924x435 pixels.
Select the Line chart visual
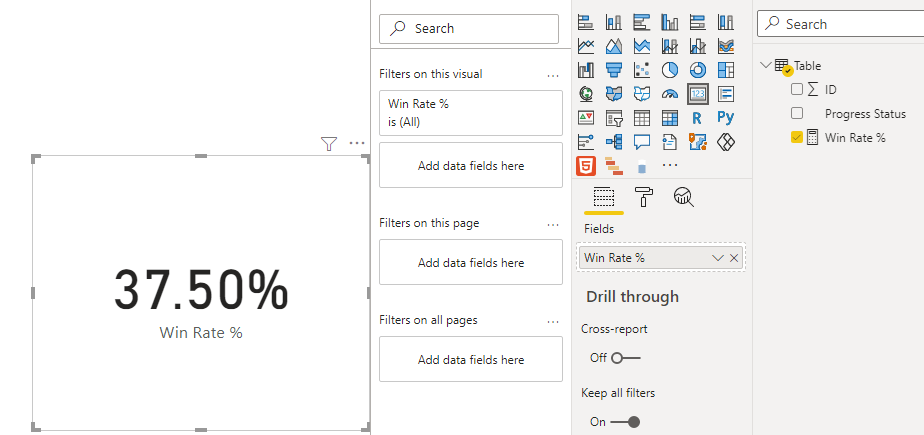pos(585,46)
